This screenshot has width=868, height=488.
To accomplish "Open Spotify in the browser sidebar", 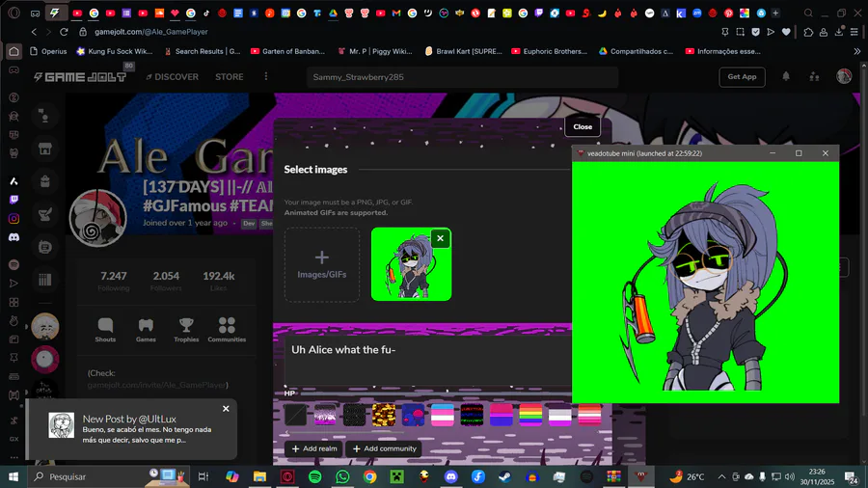I will pos(14,264).
